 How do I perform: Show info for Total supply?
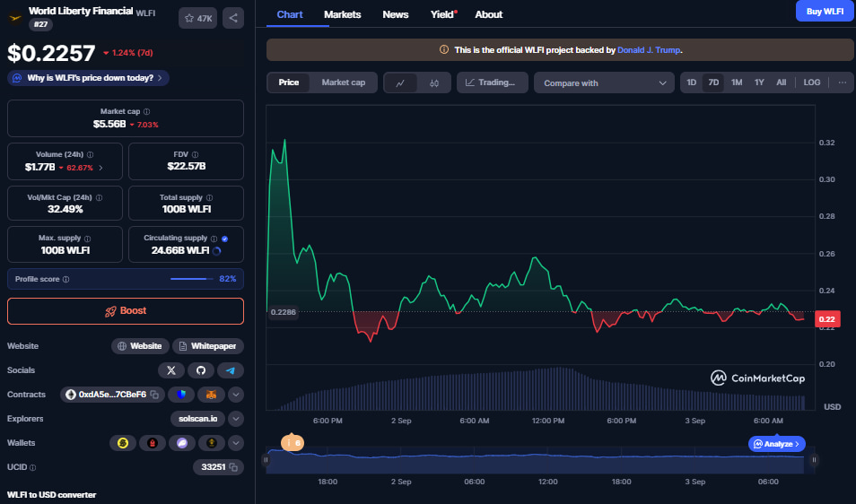coord(209,197)
